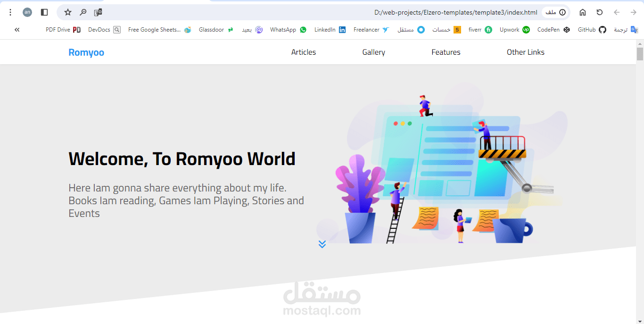Open the بعيد bookmark

[252, 30]
